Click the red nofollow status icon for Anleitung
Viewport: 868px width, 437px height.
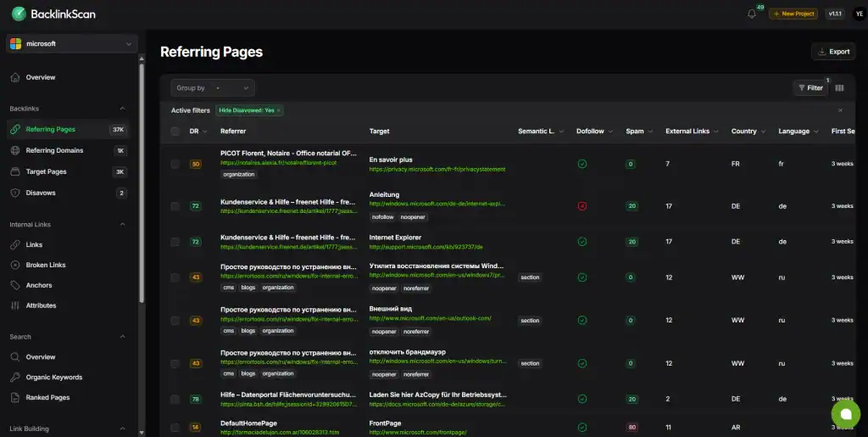(x=582, y=206)
